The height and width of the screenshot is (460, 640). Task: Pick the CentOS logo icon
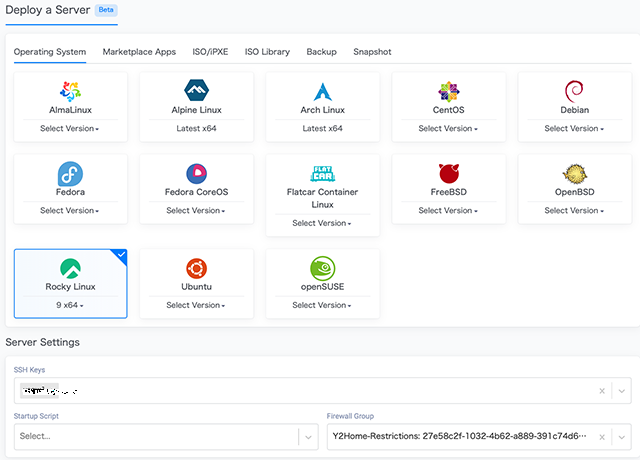coord(449,91)
